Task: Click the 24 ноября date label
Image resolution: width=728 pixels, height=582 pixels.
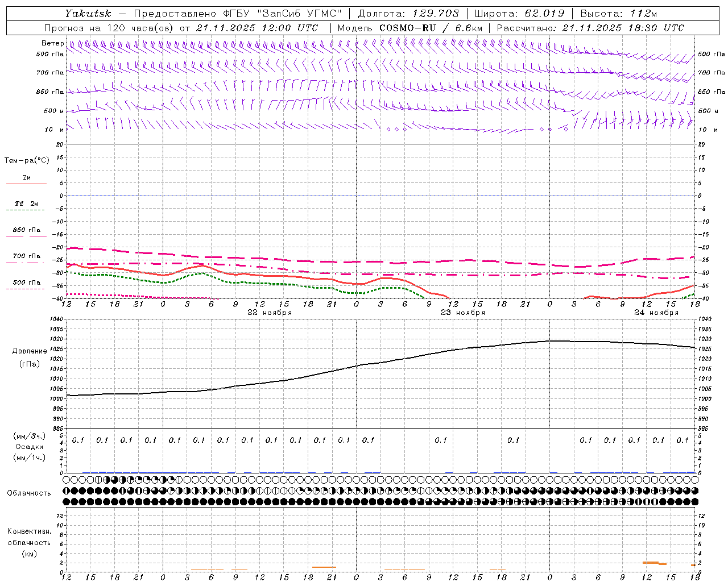Action: 656,313
